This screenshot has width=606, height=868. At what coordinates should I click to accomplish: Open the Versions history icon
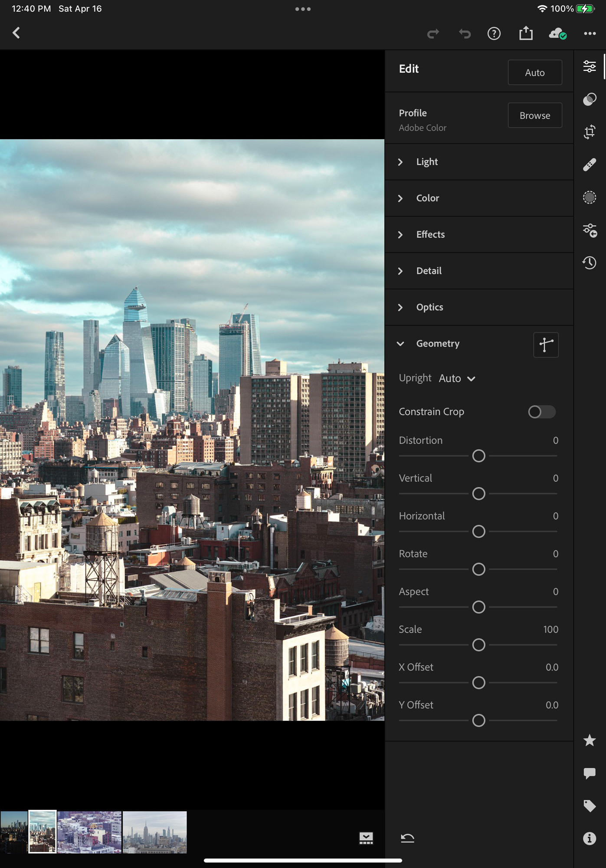point(589,263)
